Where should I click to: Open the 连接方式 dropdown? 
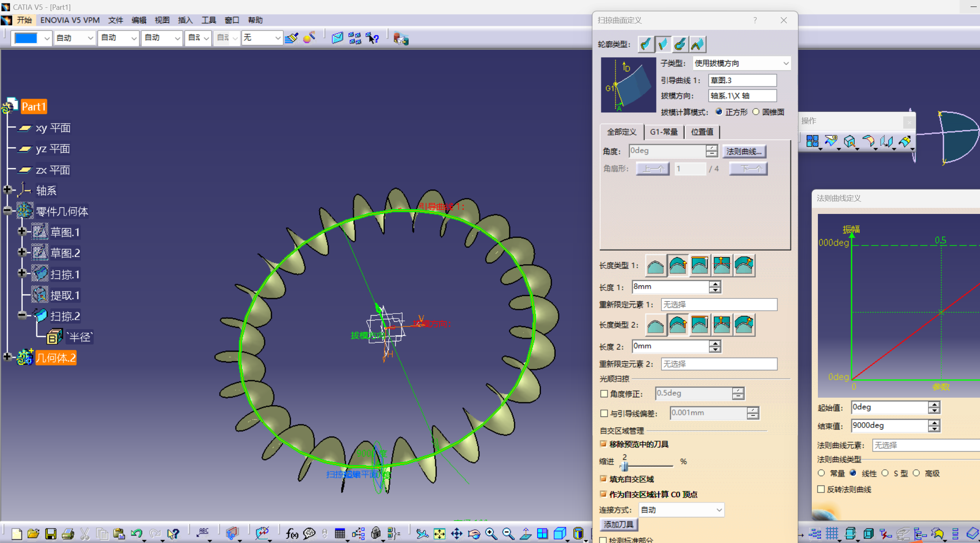[719, 510]
